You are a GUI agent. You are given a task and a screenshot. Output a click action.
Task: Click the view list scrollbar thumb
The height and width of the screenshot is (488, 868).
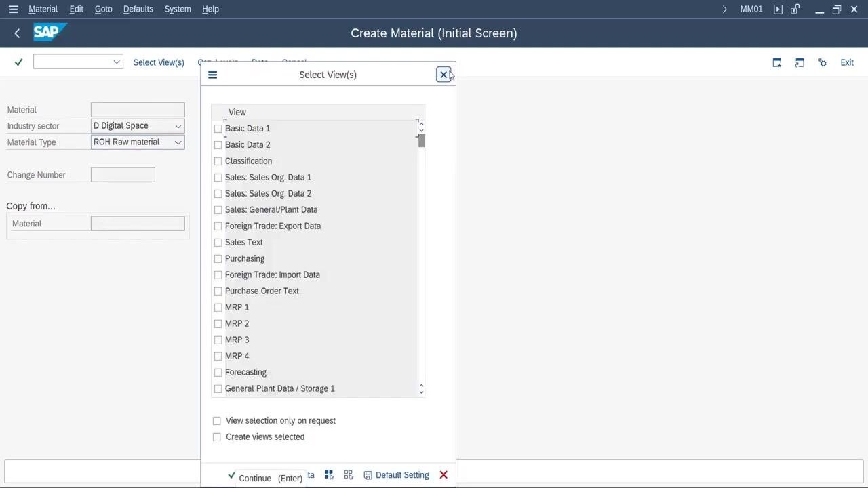coord(422,140)
